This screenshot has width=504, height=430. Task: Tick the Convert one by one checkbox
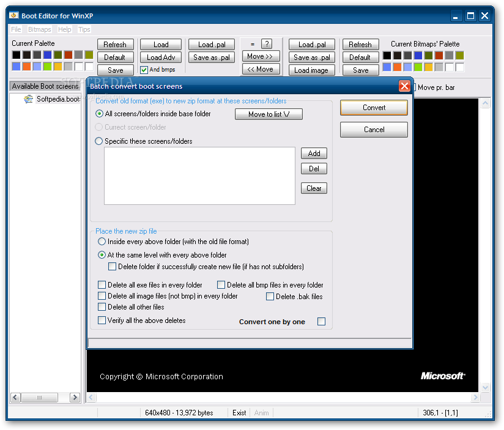point(322,321)
